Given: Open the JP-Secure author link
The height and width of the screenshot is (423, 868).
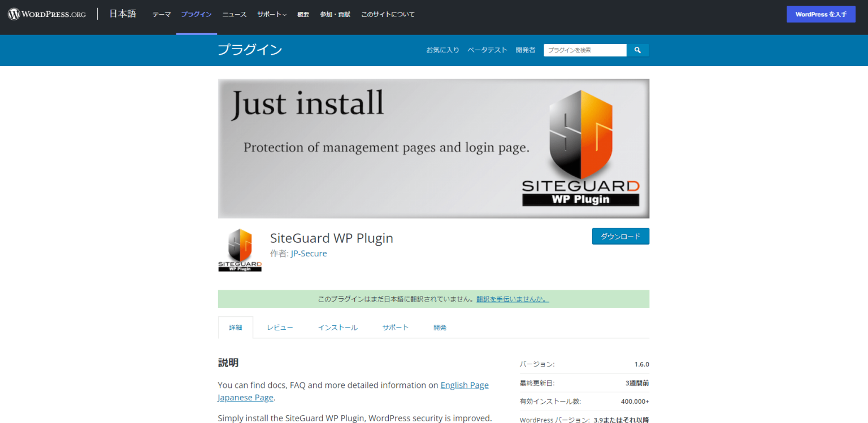Looking at the screenshot, I should [309, 253].
